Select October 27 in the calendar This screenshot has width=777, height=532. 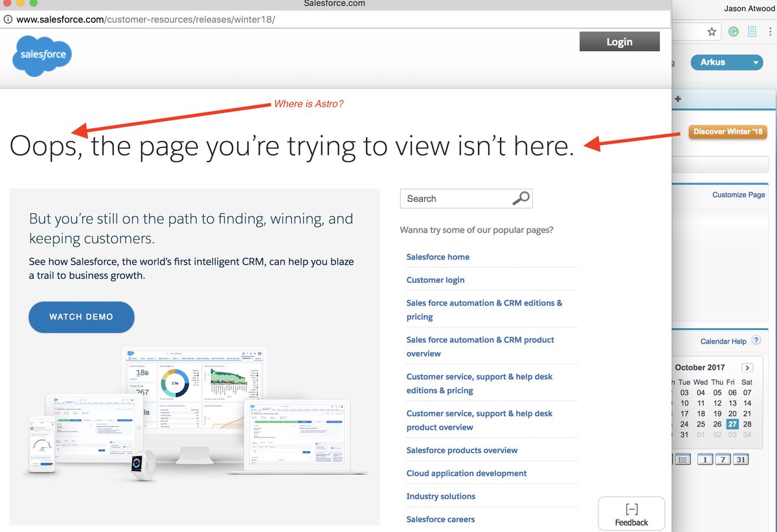(x=732, y=424)
